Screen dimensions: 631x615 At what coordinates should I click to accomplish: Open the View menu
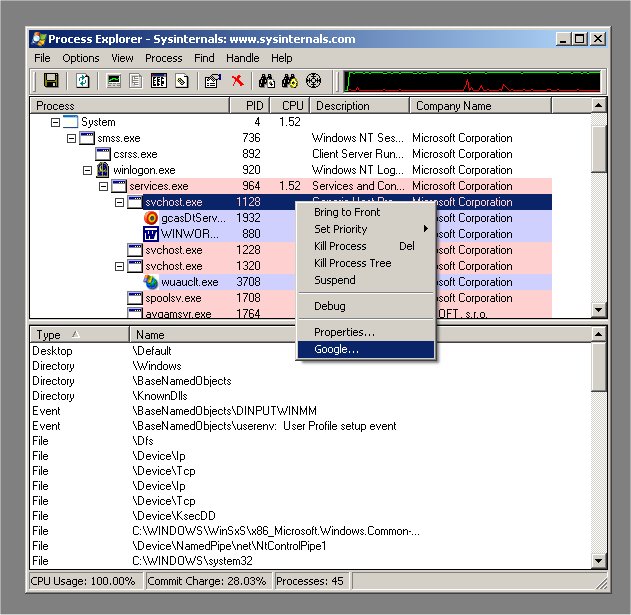coord(122,58)
